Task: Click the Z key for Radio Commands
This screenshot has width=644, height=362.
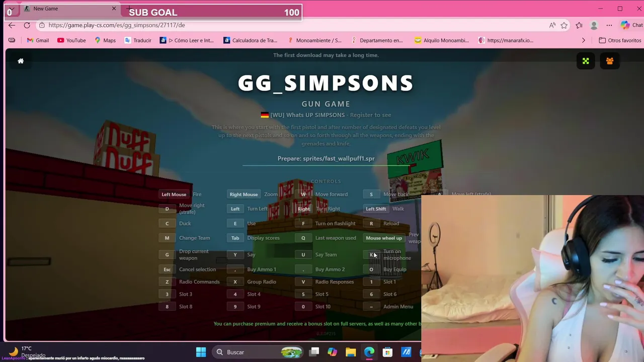Action: coord(167,282)
